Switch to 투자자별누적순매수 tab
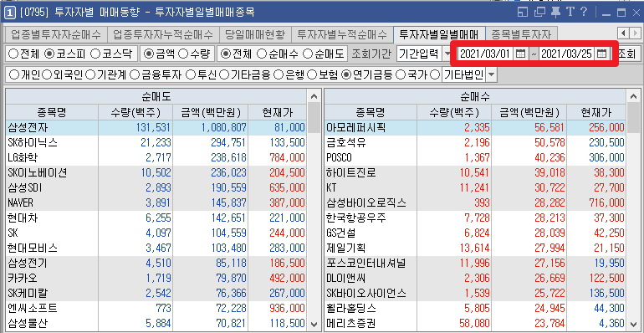 coord(342,34)
